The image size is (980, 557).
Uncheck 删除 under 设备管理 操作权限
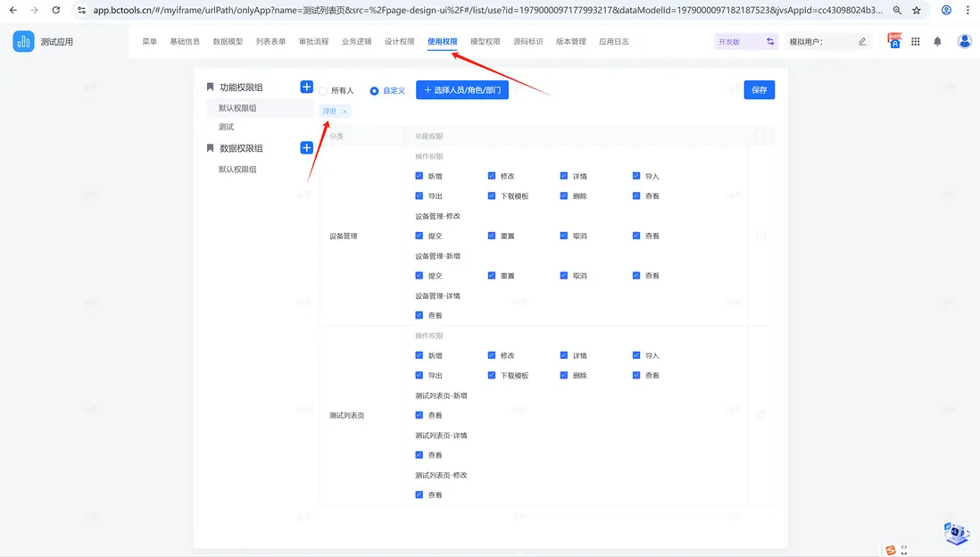point(564,195)
